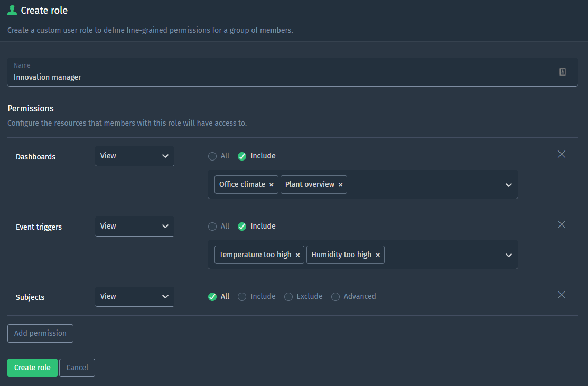Delete the Dashboards permission row
The height and width of the screenshot is (386, 588).
(561, 154)
